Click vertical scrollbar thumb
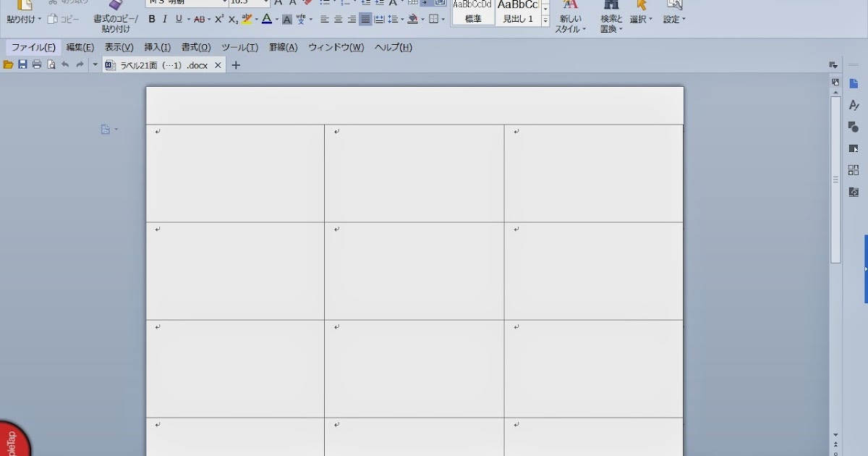Image resolution: width=868 pixels, height=456 pixels. pos(835,180)
